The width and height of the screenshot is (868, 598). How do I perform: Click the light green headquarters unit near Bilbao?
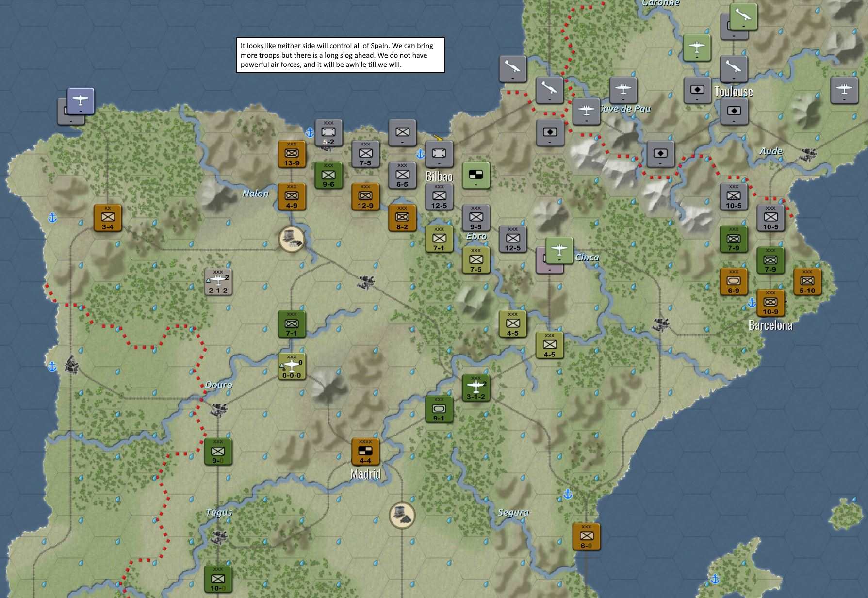(x=476, y=175)
